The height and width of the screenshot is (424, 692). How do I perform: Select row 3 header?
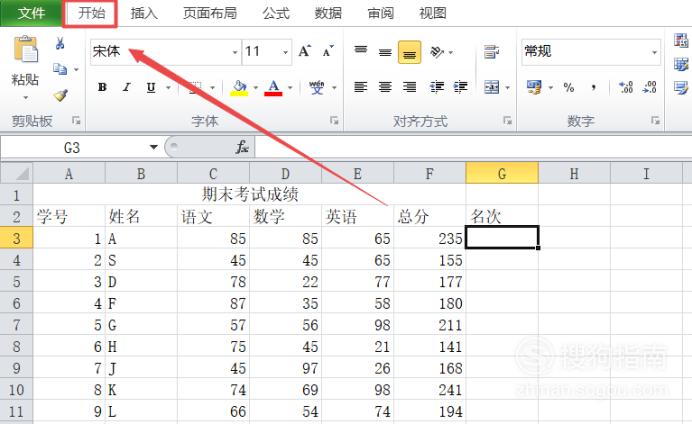16,238
